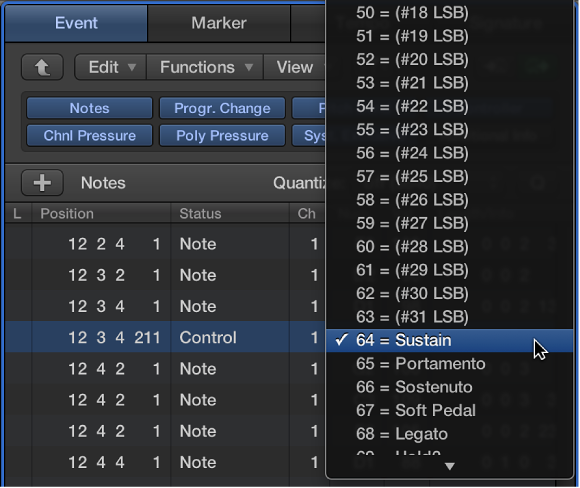Open the Functions dropdown menu
Screen dimensions: 580x488
[x=205, y=67]
